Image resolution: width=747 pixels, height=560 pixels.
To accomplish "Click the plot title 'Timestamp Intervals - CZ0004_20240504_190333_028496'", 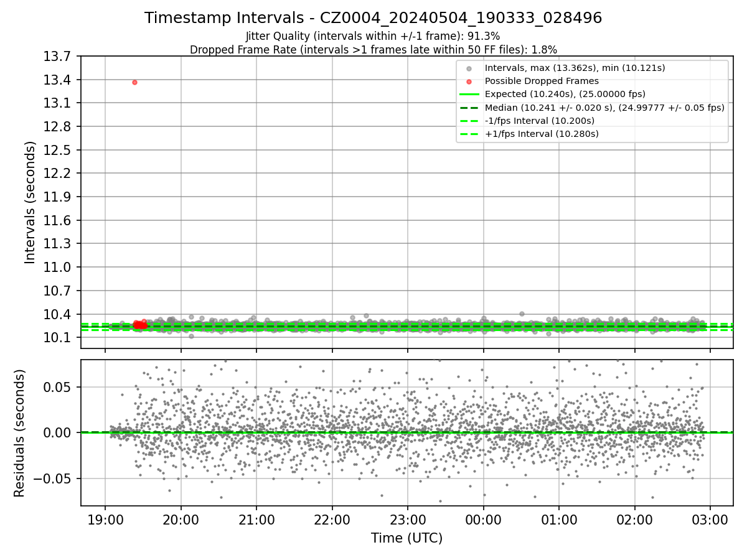I will [373, 18].
